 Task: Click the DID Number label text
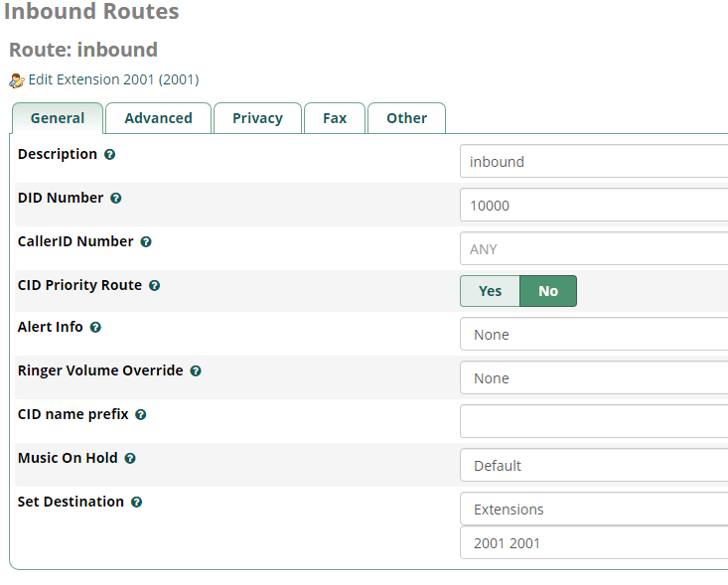61,198
